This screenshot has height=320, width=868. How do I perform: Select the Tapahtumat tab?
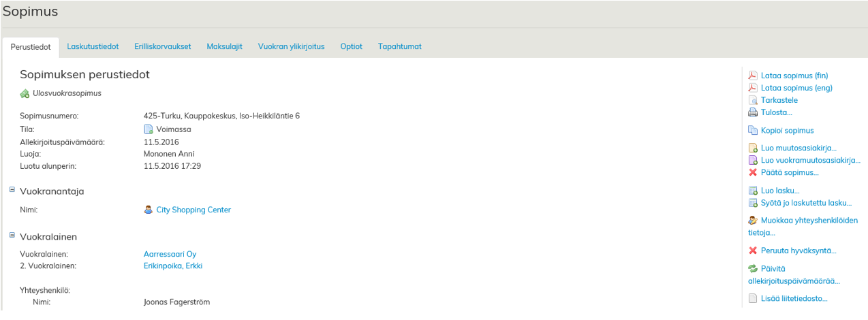(400, 46)
